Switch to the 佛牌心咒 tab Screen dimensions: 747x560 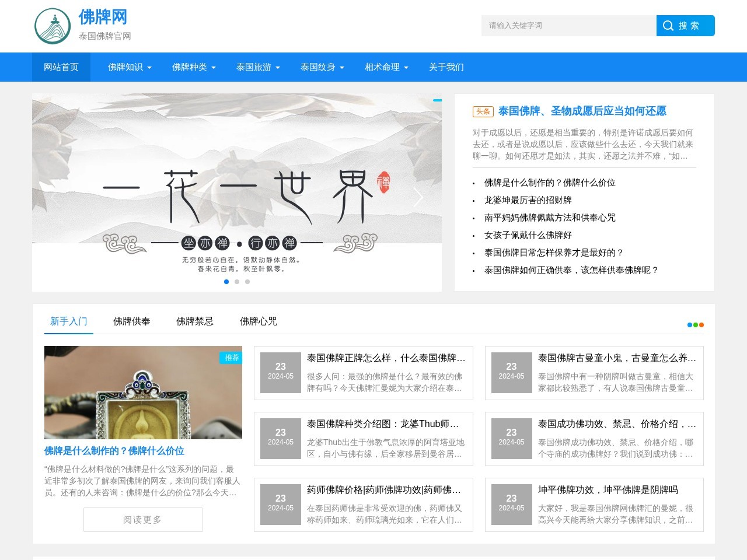click(259, 321)
